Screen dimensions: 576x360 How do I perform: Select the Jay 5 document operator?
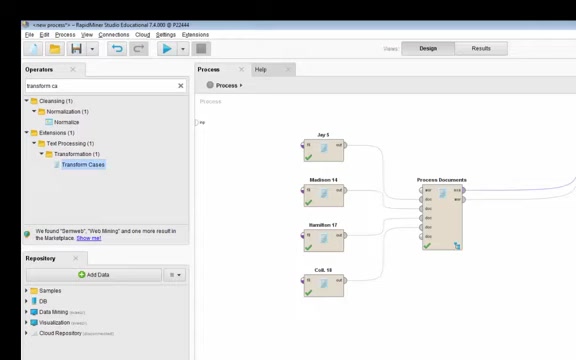click(x=324, y=150)
